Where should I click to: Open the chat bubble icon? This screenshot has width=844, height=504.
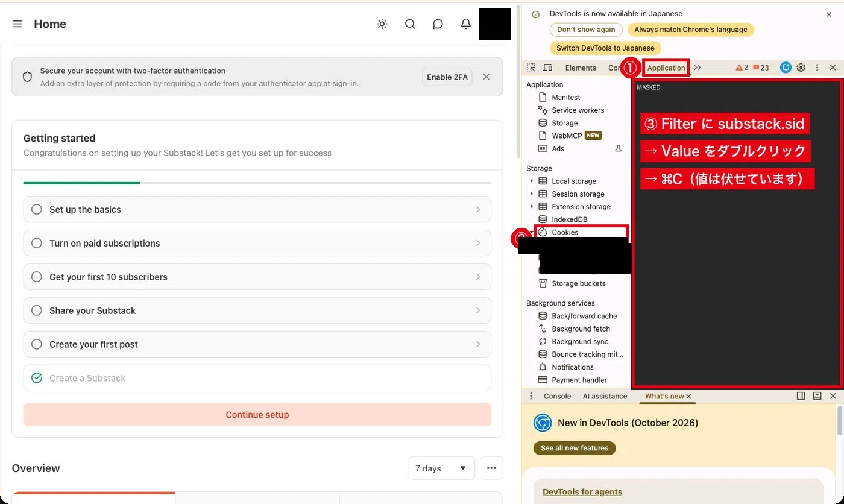[x=438, y=24]
